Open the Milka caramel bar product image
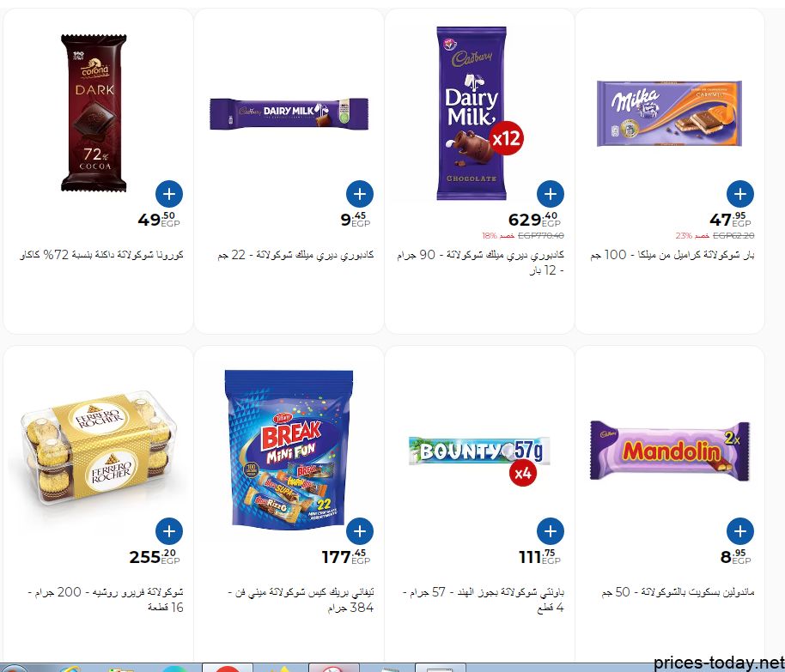The width and height of the screenshot is (785, 672). pos(669,113)
